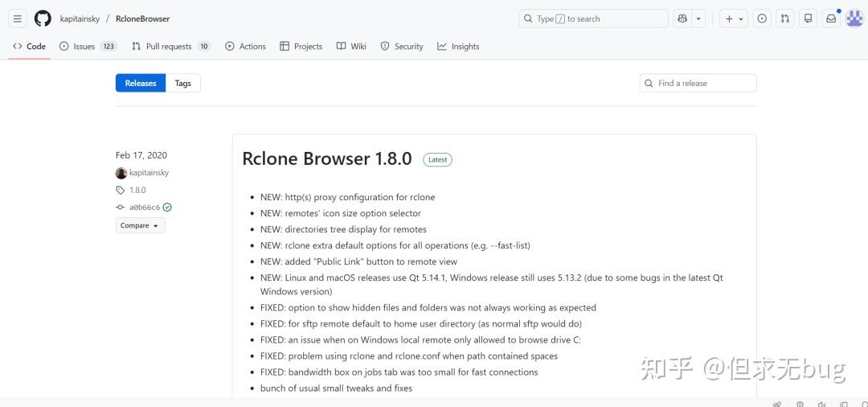
Task: Switch to the Pull requests tab
Action: (171, 47)
